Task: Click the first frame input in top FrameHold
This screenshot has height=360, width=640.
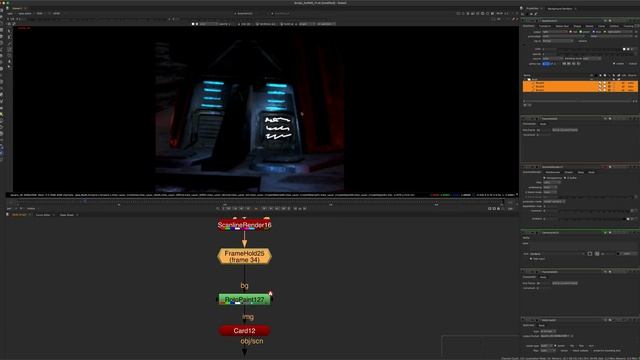Action: click(x=545, y=130)
